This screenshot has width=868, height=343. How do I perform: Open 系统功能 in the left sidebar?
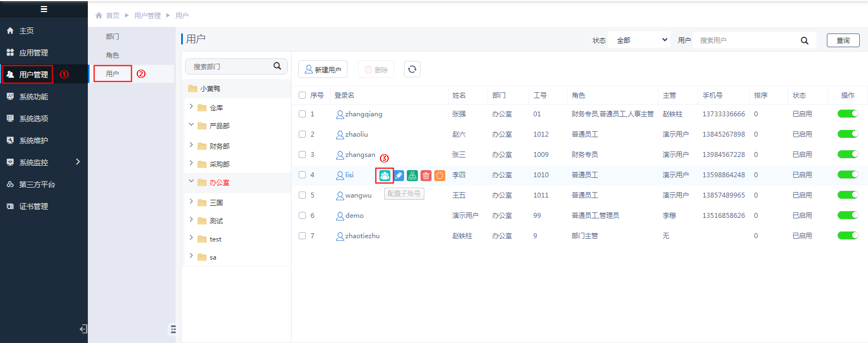click(33, 97)
